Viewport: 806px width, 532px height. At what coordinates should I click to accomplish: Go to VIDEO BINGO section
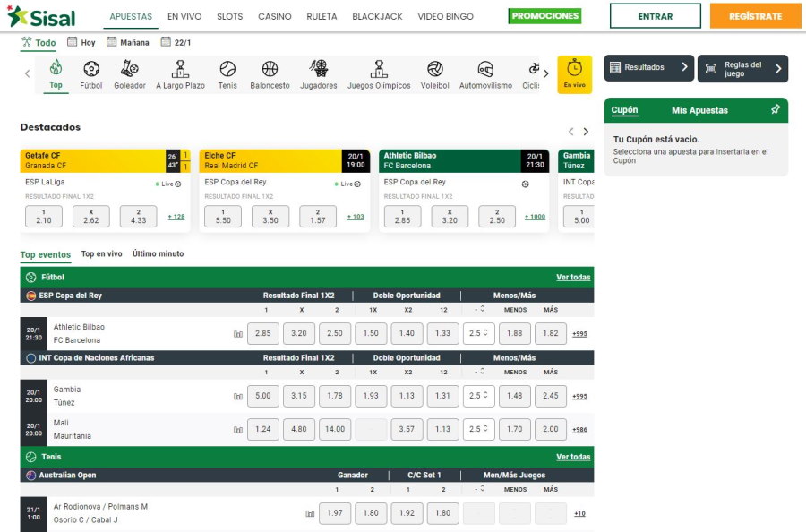(446, 16)
